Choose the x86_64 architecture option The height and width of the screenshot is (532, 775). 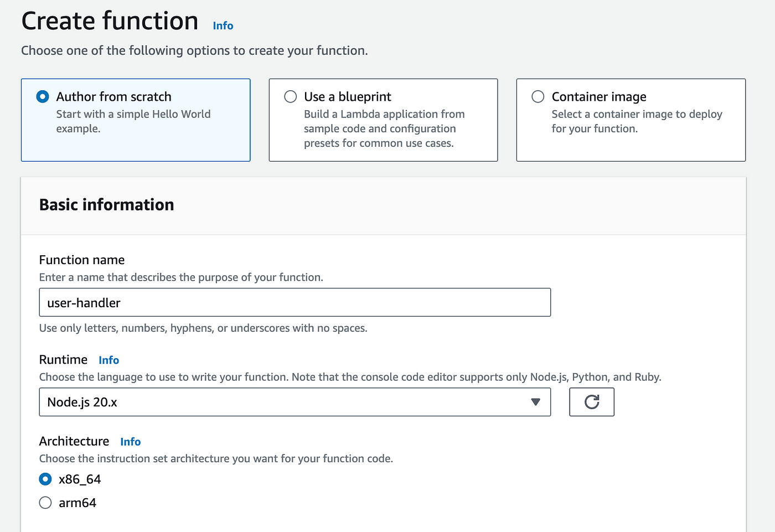tap(45, 479)
